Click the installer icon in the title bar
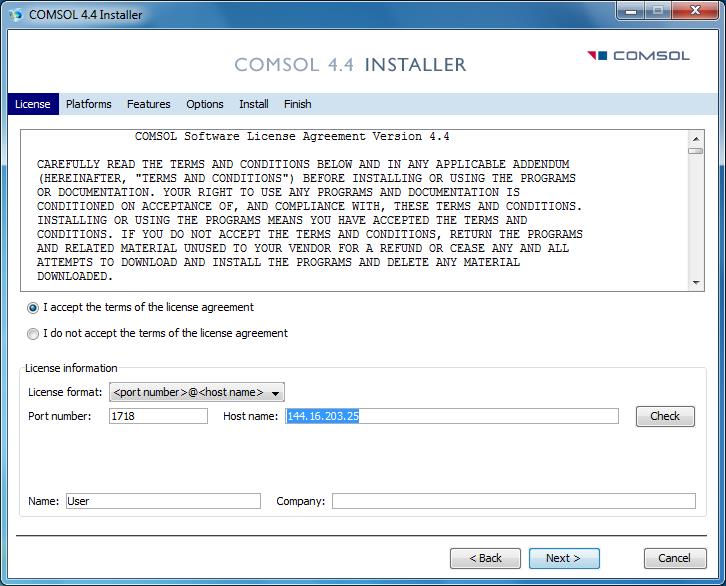Screen dimensions: 726x586 click(x=15, y=14)
